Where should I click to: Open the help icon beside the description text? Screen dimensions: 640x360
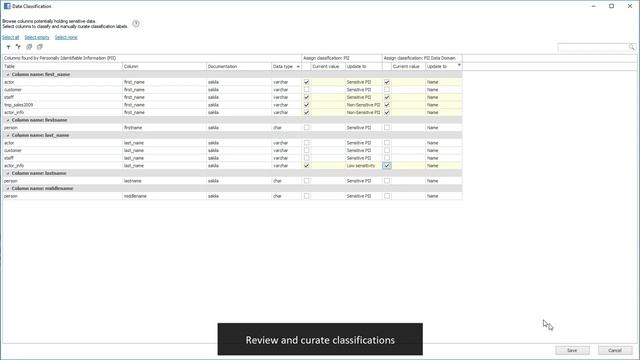click(x=136, y=24)
